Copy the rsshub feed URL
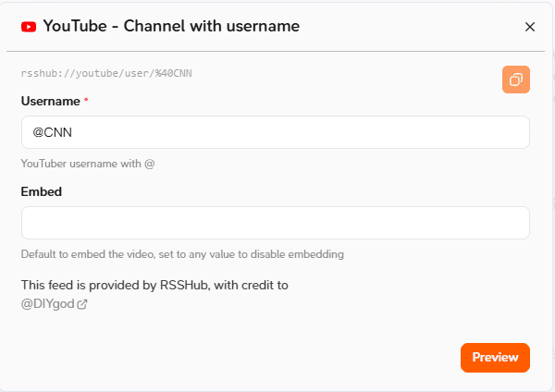555x392 pixels. 516,80
